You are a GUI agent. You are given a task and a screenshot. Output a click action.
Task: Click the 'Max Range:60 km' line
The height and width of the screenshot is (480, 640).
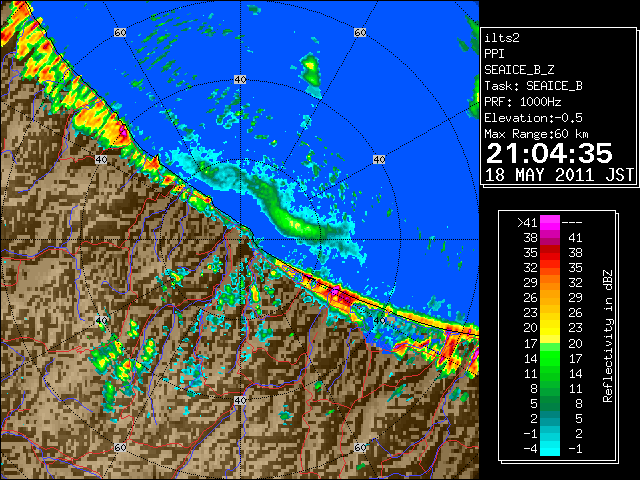click(536, 134)
